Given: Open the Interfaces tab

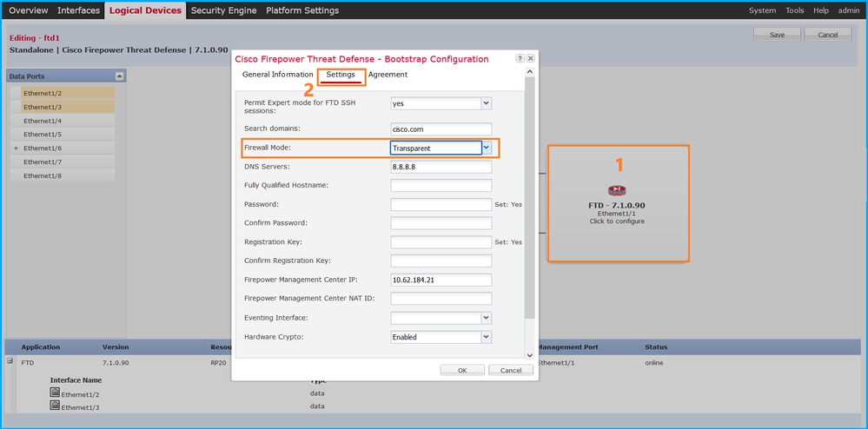Looking at the screenshot, I should click(78, 10).
